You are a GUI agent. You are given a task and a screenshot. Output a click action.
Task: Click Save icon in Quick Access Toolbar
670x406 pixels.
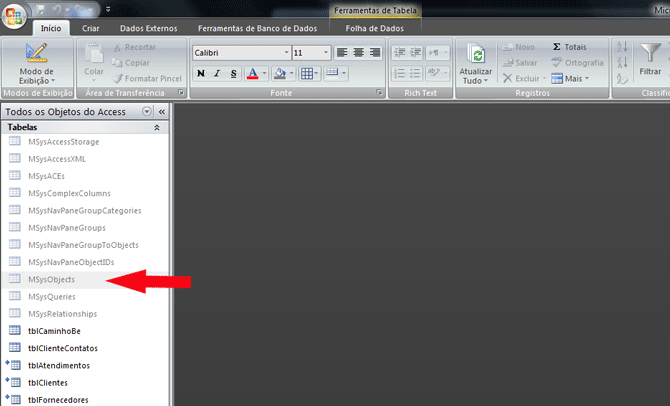41,9
